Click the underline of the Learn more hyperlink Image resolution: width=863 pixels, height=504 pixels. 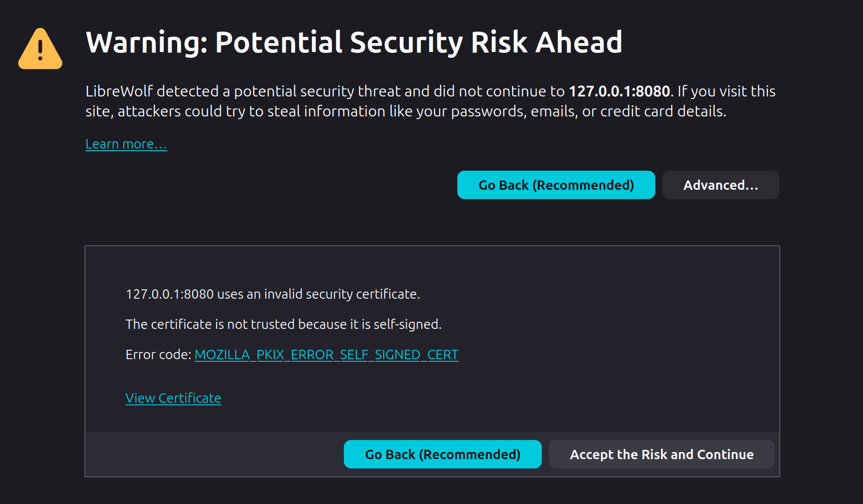coord(126,150)
